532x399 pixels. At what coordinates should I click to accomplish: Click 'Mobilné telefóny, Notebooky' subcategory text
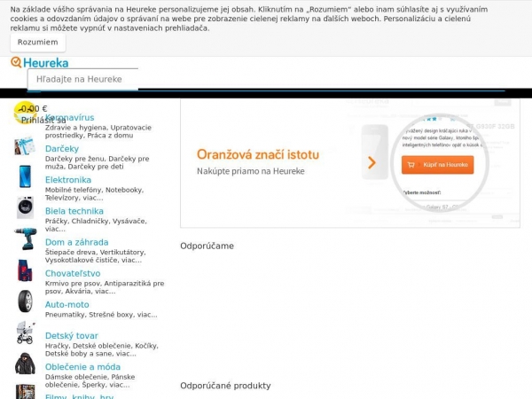(94, 190)
